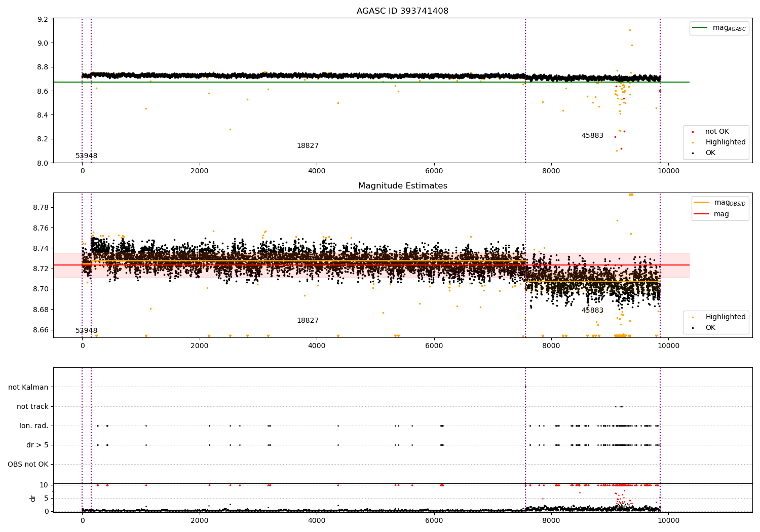Click the 8.72 y-axis tick label
Image resolution: width=760 pixels, height=532 pixels.
(x=41, y=269)
